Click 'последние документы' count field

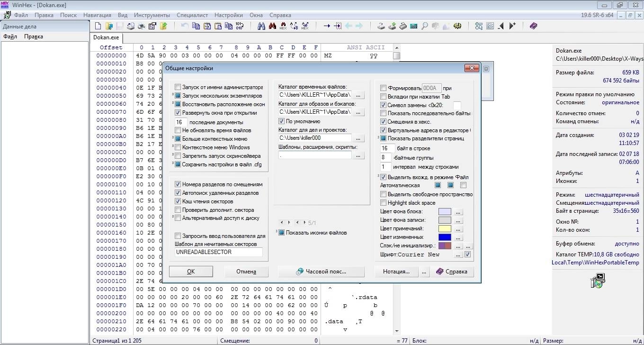181,122
